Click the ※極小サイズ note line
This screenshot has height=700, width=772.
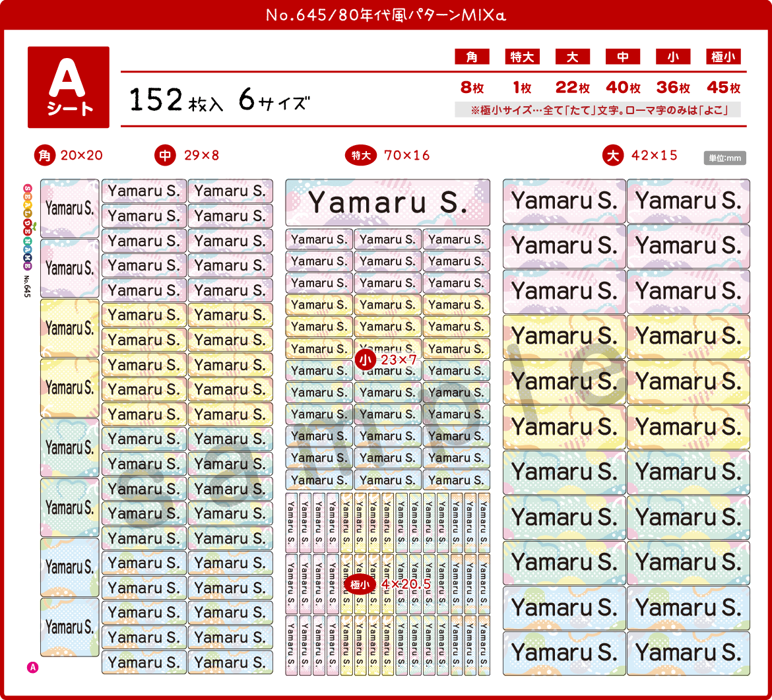pos(598,110)
